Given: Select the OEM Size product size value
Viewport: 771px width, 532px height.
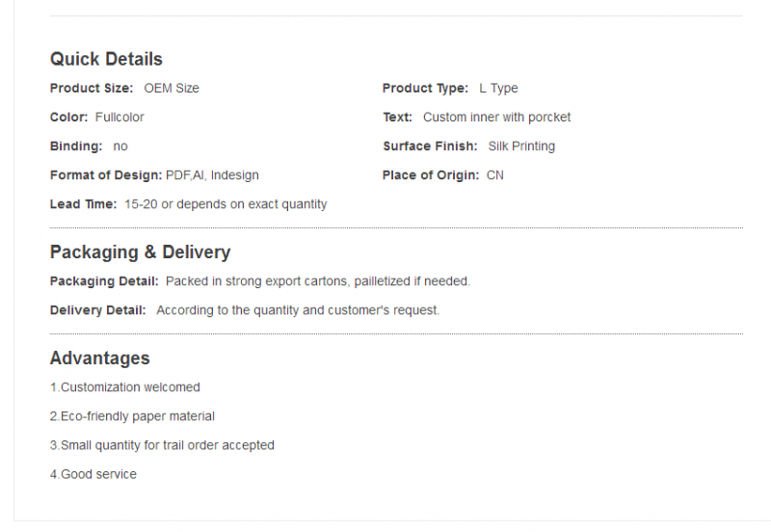Looking at the screenshot, I should (x=172, y=88).
